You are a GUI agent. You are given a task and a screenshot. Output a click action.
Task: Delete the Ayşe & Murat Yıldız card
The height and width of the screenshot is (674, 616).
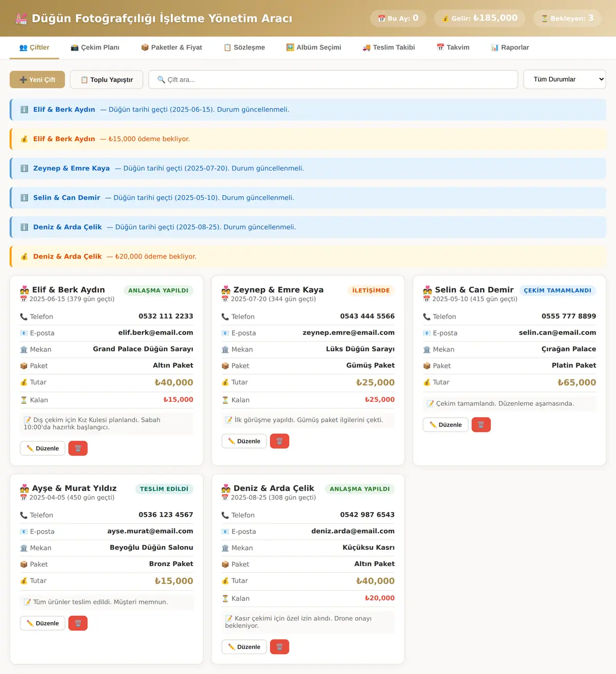coord(78,623)
